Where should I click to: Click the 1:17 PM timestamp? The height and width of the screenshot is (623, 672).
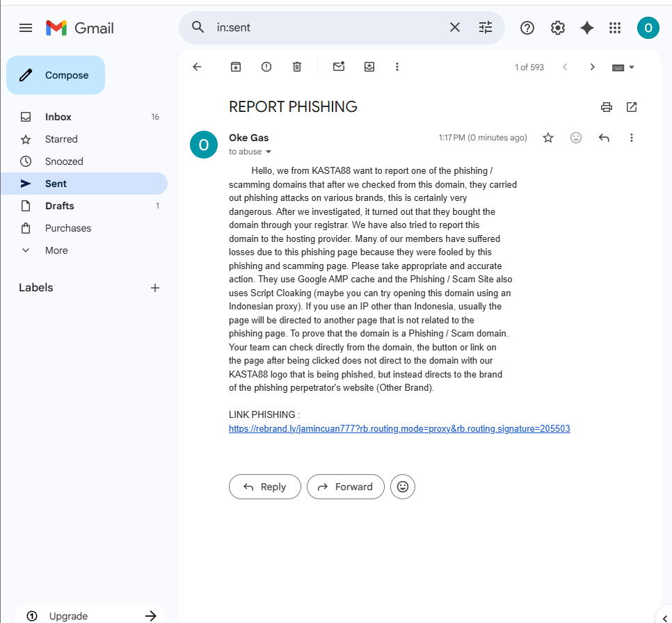[x=483, y=138]
